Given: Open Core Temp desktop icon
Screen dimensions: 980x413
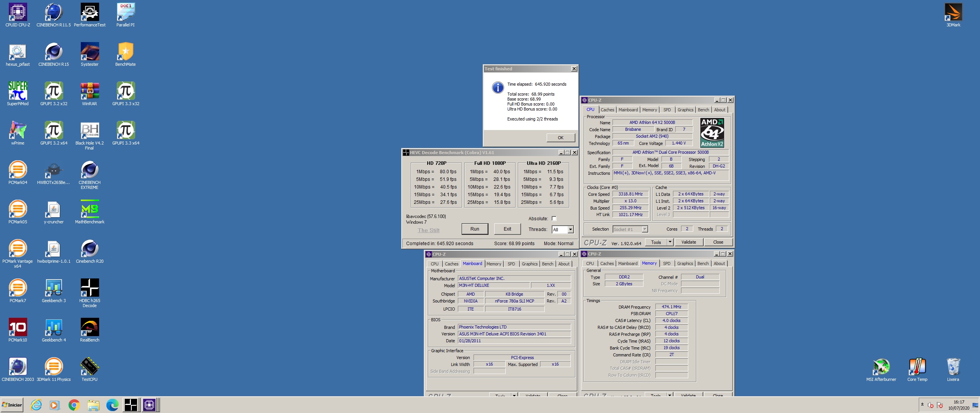Looking at the screenshot, I should point(917,370).
